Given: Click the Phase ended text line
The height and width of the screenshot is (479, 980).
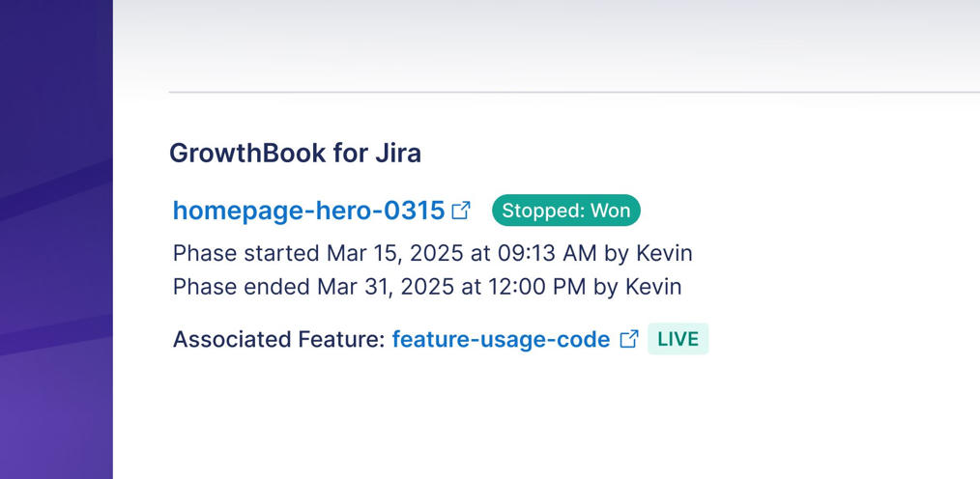Looking at the screenshot, I should [x=426, y=287].
